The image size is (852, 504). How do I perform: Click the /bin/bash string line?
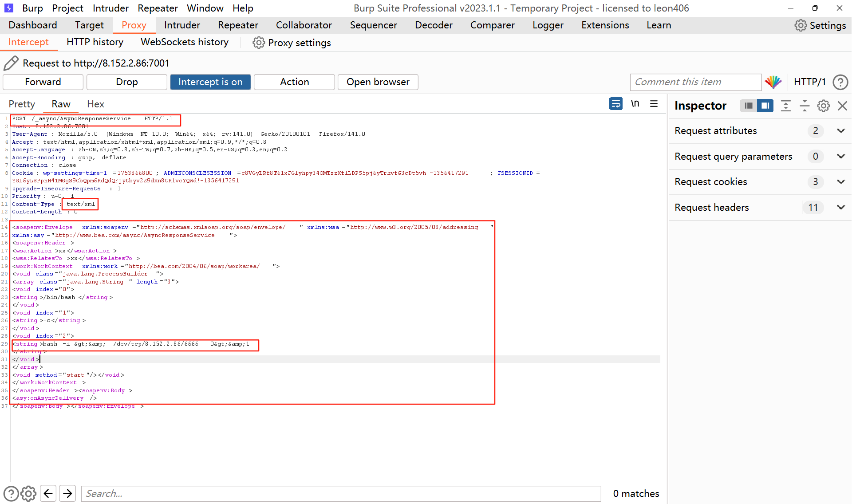63,297
